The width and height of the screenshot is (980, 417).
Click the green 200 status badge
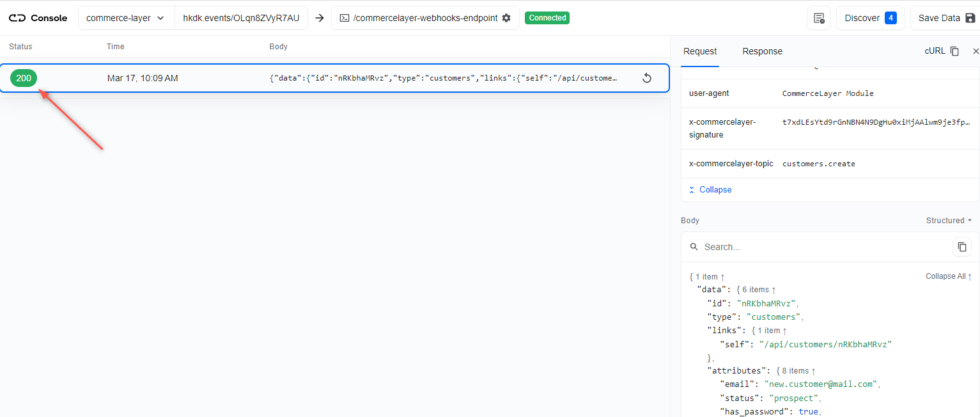coord(23,77)
